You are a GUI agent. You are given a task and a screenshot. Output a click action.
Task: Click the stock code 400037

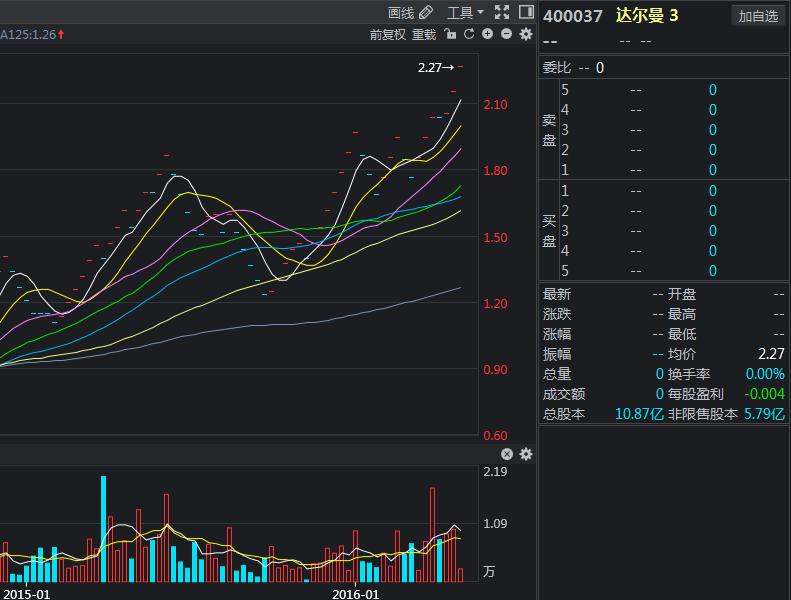(x=573, y=16)
